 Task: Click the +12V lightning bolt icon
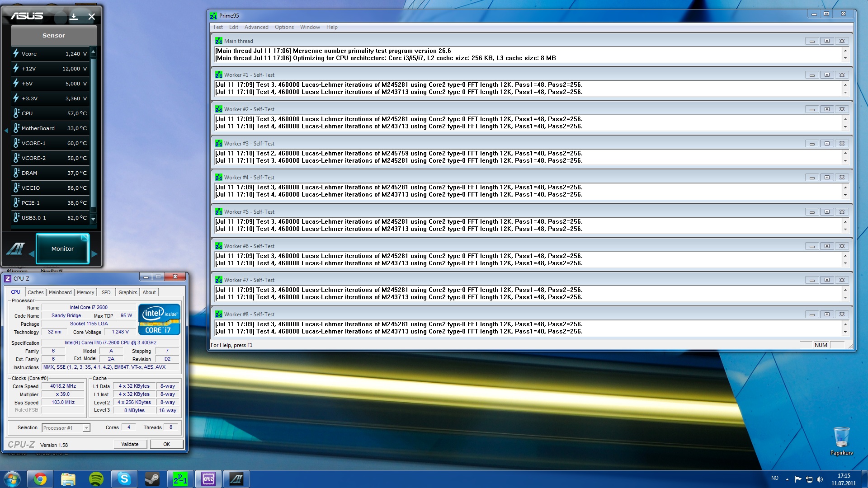[16, 68]
